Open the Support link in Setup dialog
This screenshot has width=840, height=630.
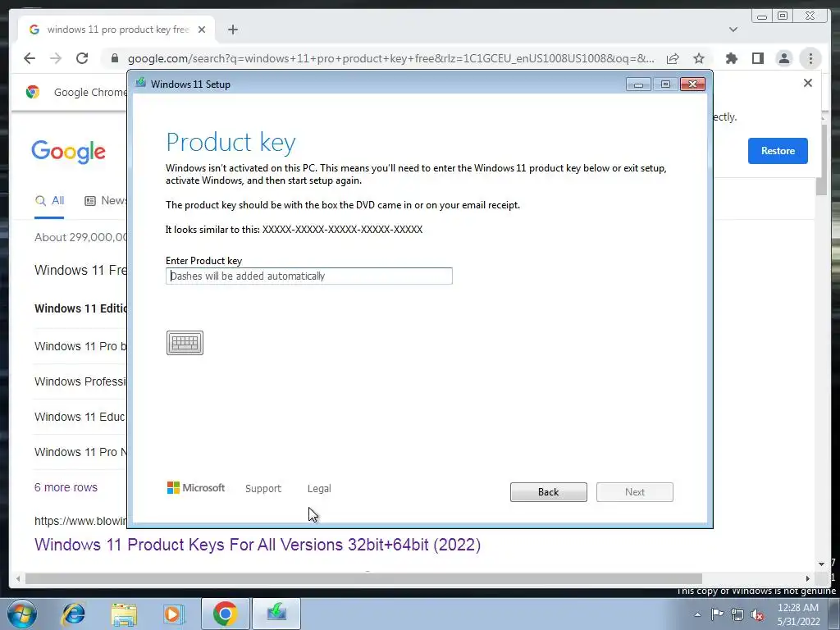[263, 489]
